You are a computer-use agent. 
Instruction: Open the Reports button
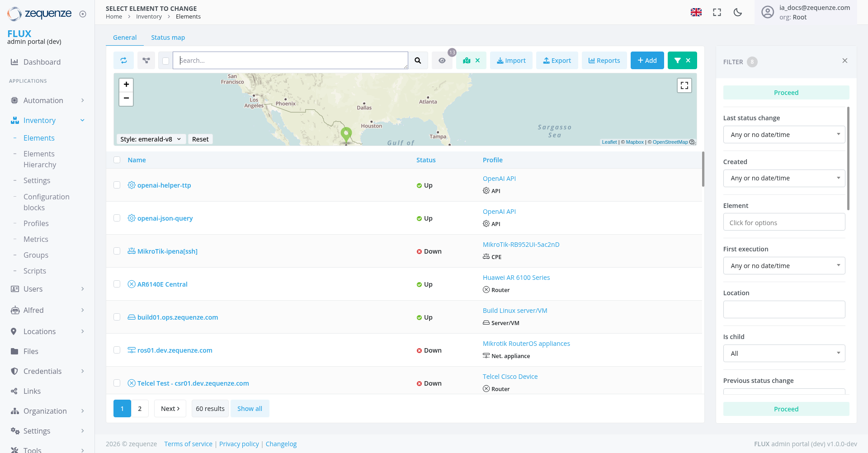tap(604, 61)
